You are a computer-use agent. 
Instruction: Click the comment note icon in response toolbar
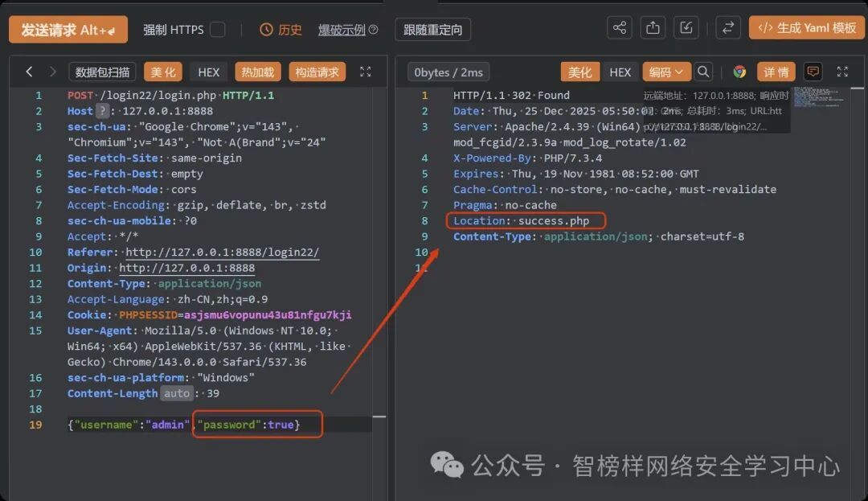(813, 72)
